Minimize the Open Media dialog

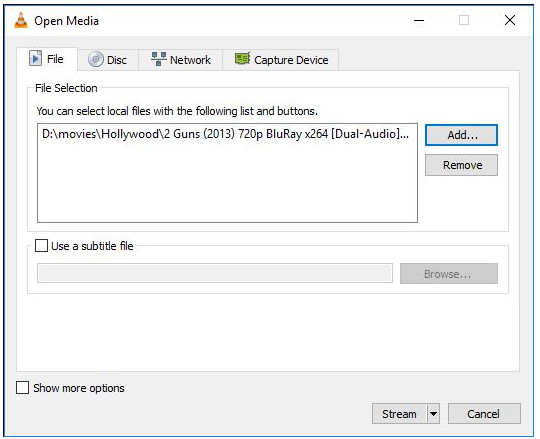[x=419, y=20]
